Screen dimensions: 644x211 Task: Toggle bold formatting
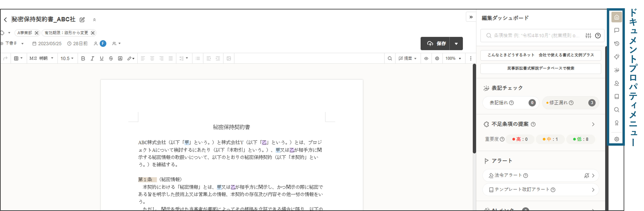coord(83,58)
